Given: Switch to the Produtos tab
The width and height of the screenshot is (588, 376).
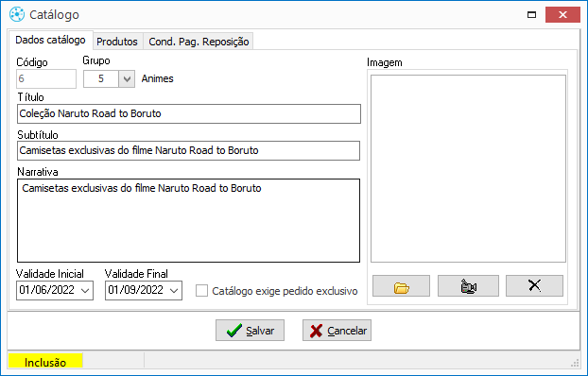Looking at the screenshot, I should (117, 42).
